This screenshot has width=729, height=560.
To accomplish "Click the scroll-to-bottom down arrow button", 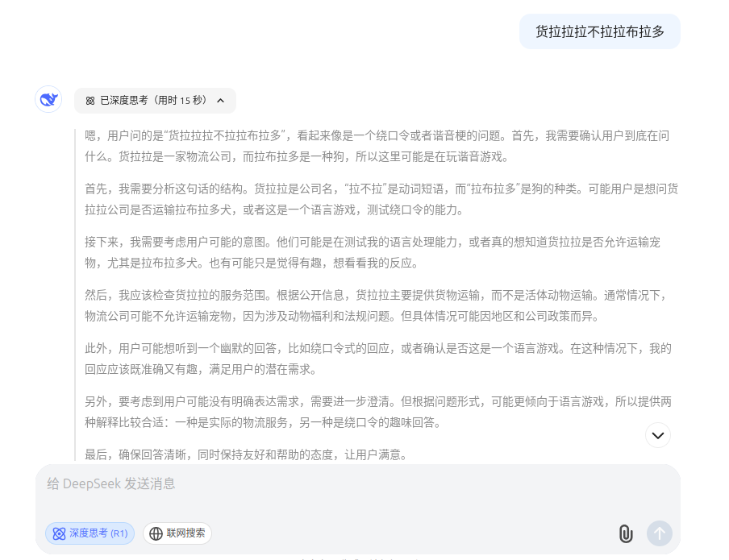I will 658,435.
